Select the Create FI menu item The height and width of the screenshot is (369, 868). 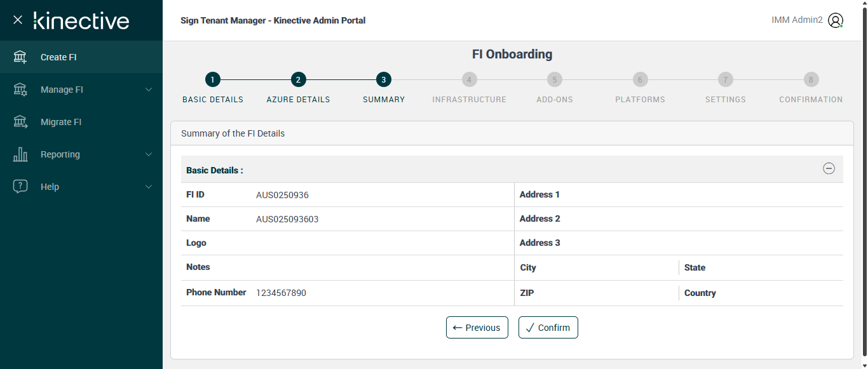pos(58,57)
